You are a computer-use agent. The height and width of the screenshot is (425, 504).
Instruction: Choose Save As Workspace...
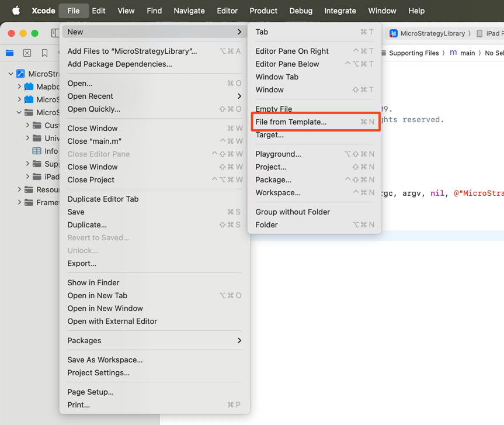(x=154, y=360)
